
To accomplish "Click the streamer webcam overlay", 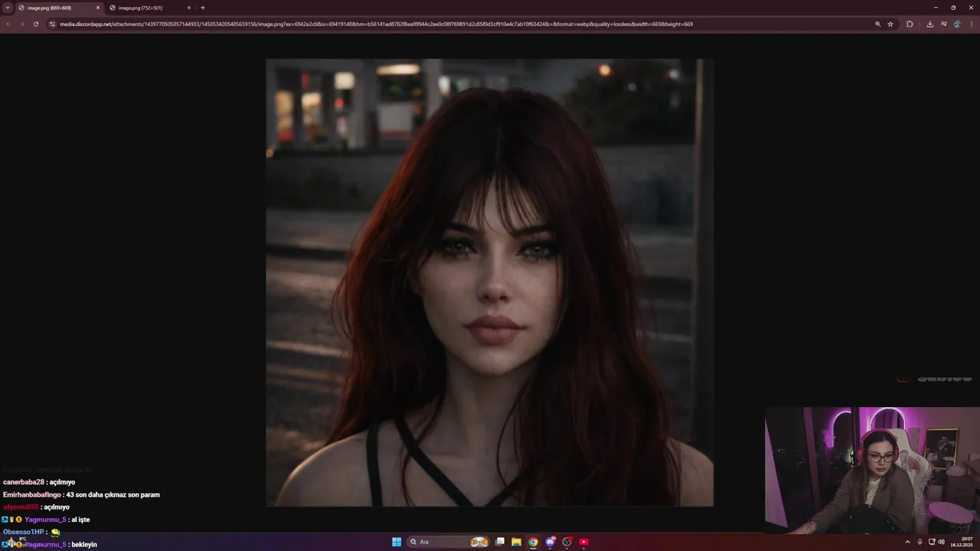I will tap(872, 471).
